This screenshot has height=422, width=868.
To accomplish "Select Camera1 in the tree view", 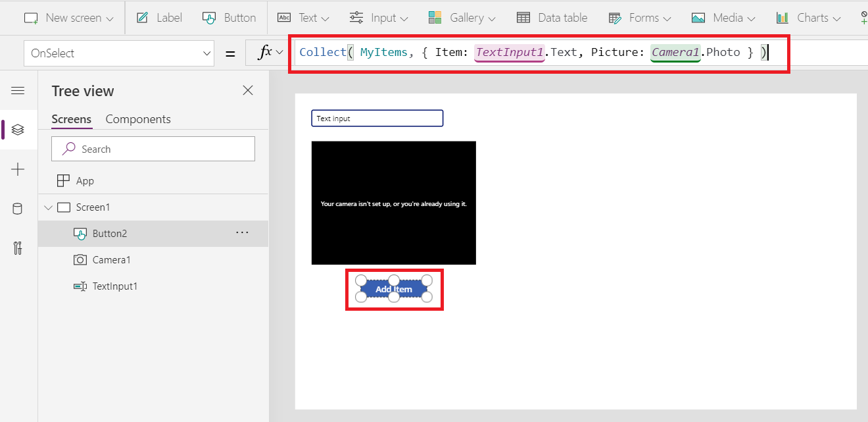I will pyautogui.click(x=111, y=259).
